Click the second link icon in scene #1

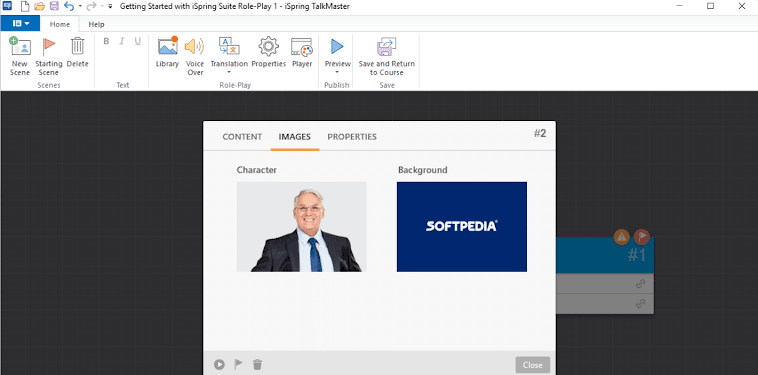point(641,304)
